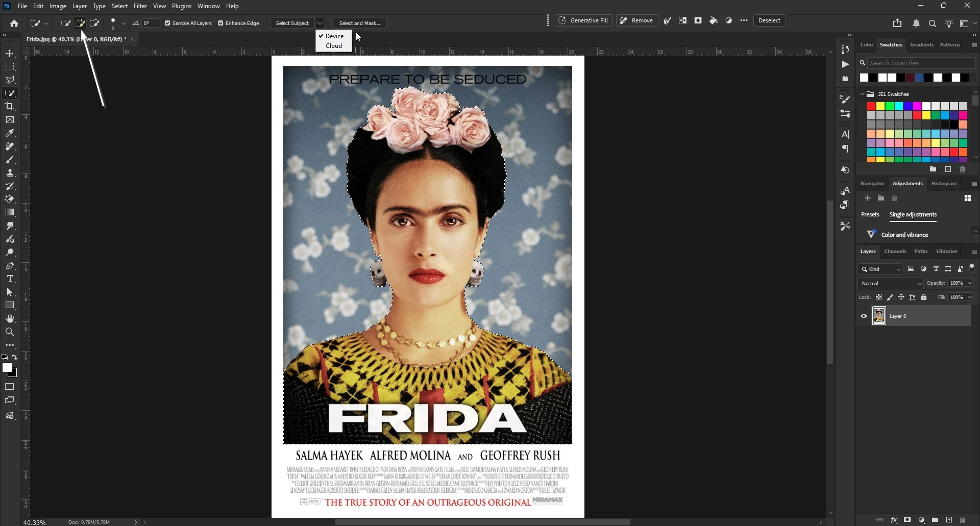
Task: Open the Select Subject dropdown arrow
Action: 320,23
